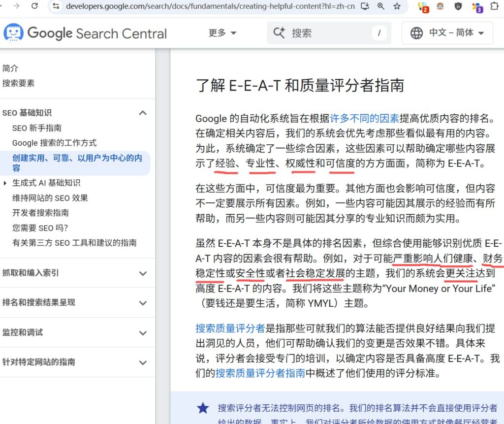The width and height of the screenshot is (504, 424).
Task: Expand the 排名和搜索结果呈现 section
Action: tap(143, 303)
